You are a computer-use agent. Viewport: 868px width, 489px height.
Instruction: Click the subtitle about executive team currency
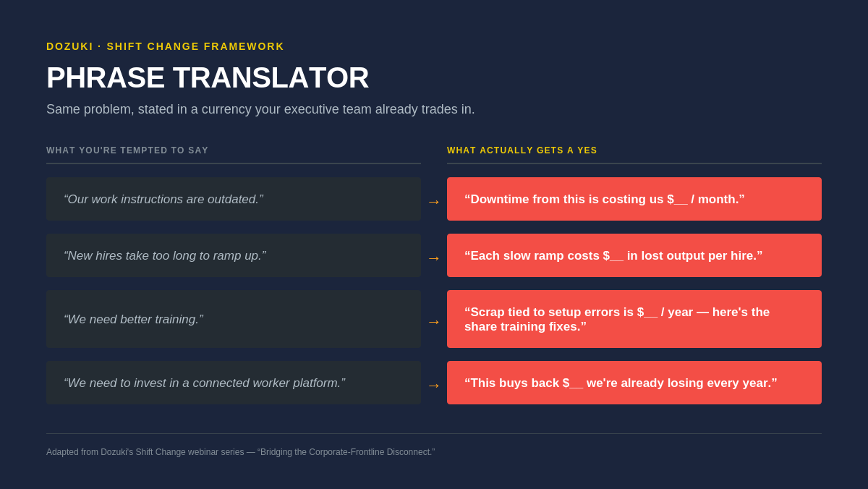[x=260, y=109]
